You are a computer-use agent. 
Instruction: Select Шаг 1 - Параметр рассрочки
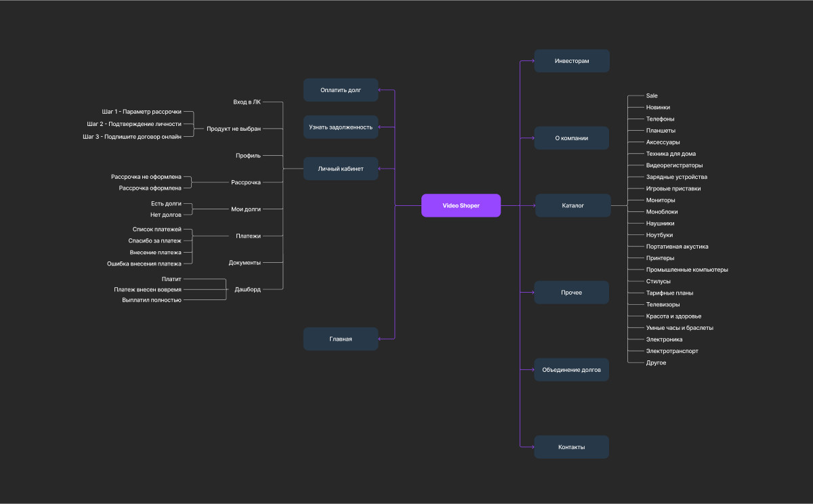point(142,111)
